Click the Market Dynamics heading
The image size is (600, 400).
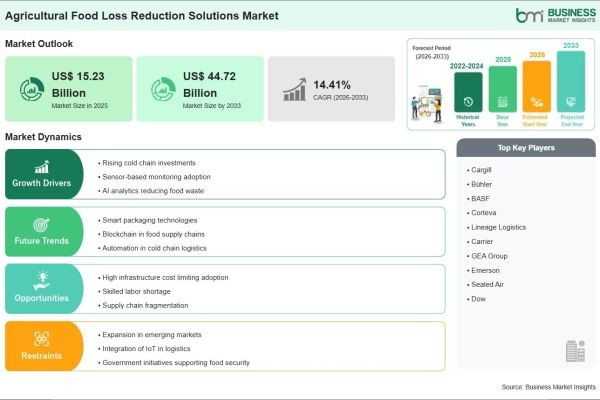point(43,137)
